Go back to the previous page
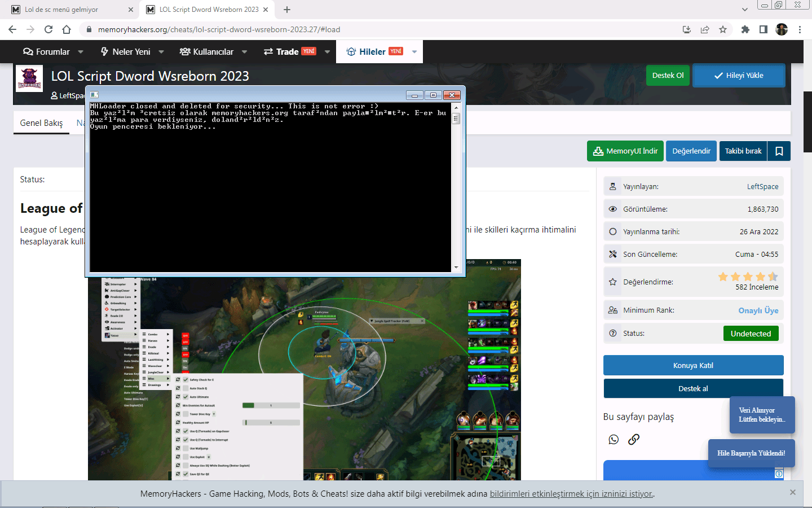The image size is (812, 508). (12, 29)
